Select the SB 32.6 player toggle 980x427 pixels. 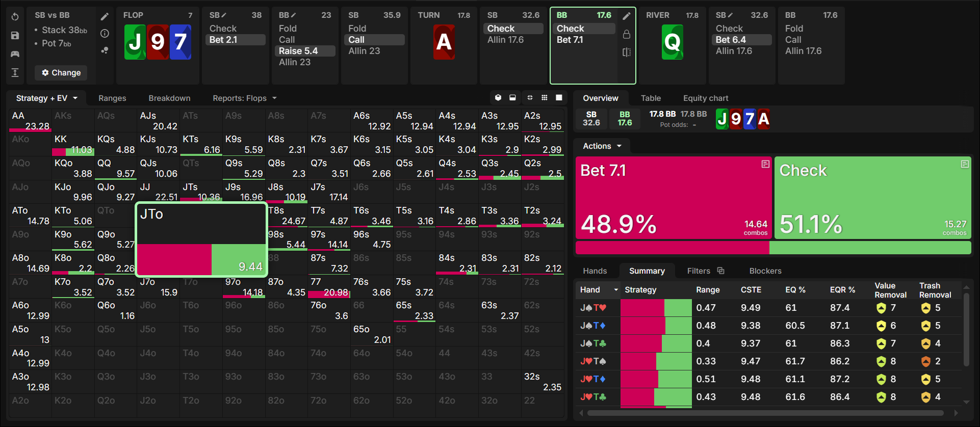click(x=591, y=119)
